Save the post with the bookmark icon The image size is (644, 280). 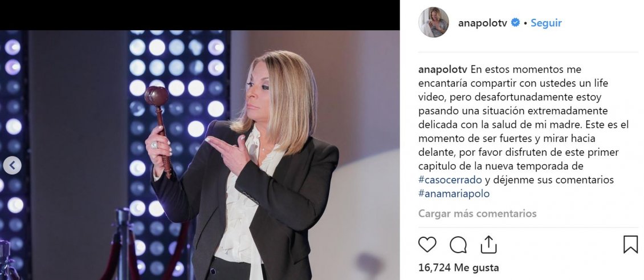(x=630, y=245)
